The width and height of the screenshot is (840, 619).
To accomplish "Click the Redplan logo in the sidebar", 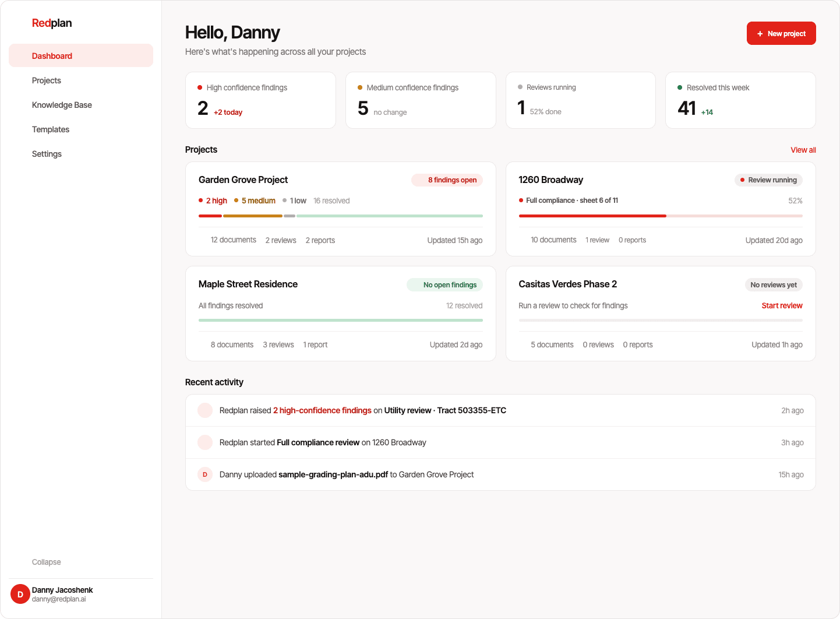I will tap(52, 23).
